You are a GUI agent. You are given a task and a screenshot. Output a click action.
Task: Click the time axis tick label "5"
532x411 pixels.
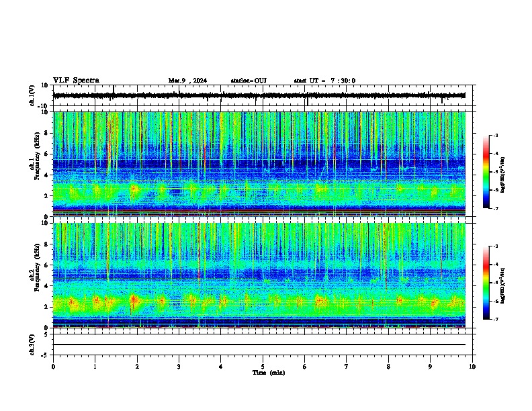(263, 367)
